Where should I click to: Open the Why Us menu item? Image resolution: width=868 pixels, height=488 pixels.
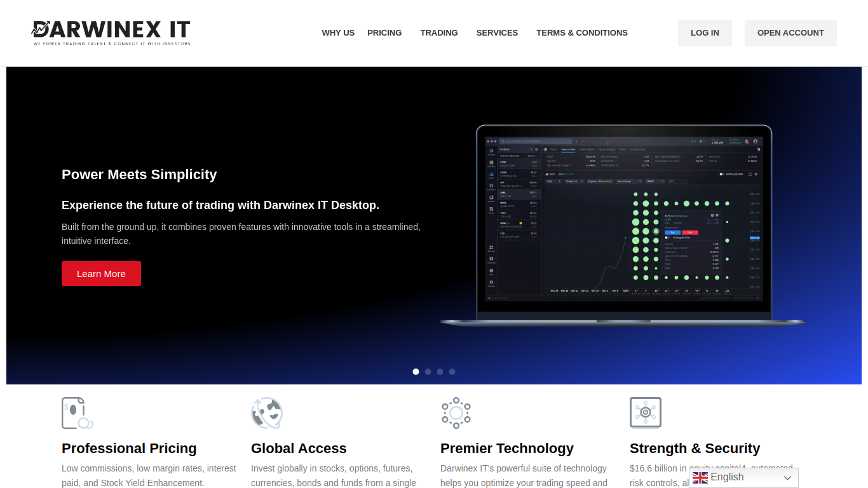[x=338, y=33]
